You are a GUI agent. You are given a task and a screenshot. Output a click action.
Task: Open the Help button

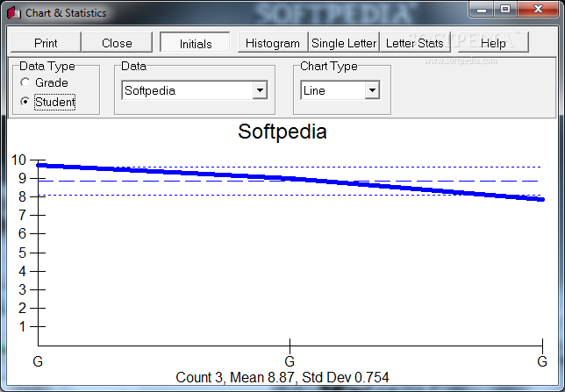tap(493, 43)
